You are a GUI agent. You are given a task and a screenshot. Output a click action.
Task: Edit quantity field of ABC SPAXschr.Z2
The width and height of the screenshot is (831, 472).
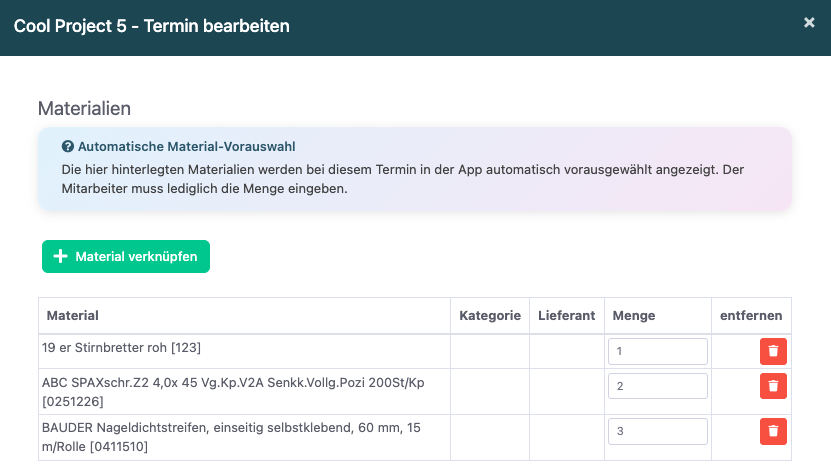[657, 386]
